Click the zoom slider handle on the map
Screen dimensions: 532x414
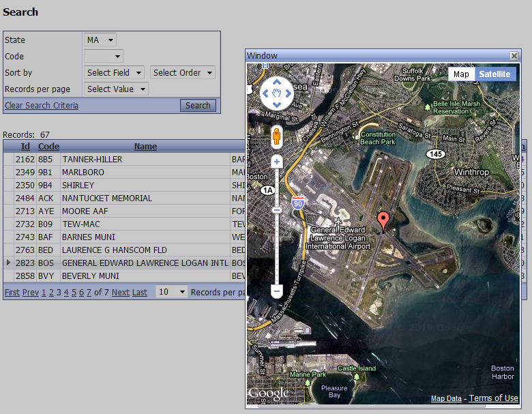277,210
